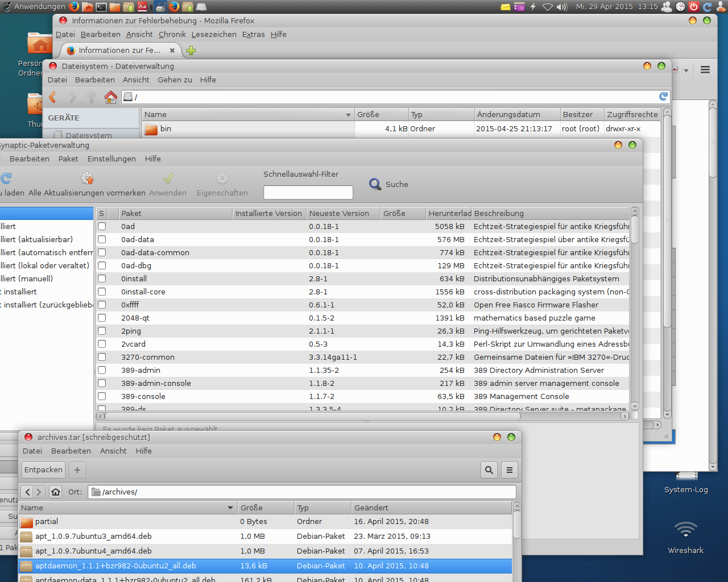728x582 pixels.
Task: Sort packages by Neueste Version column
Action: (344, 213)
